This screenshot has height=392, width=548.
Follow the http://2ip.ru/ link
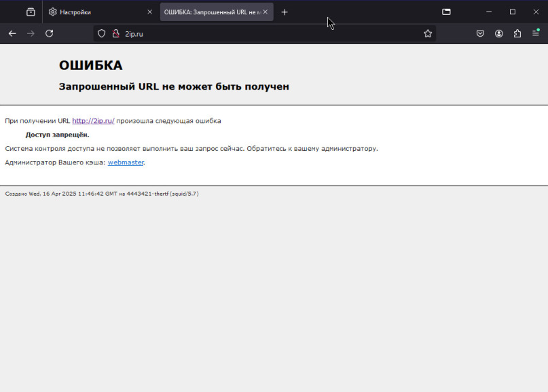point(93,121)
